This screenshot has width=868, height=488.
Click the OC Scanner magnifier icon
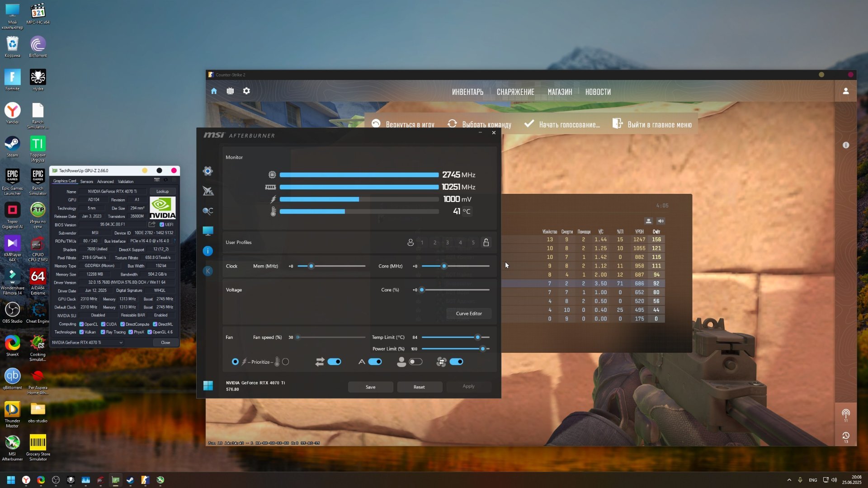point(208,211)
